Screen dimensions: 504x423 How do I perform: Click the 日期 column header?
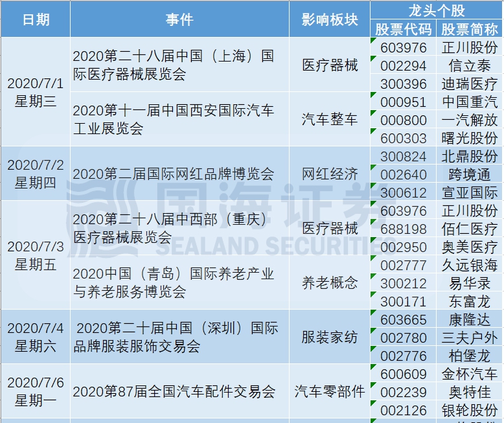click(36, 19)
